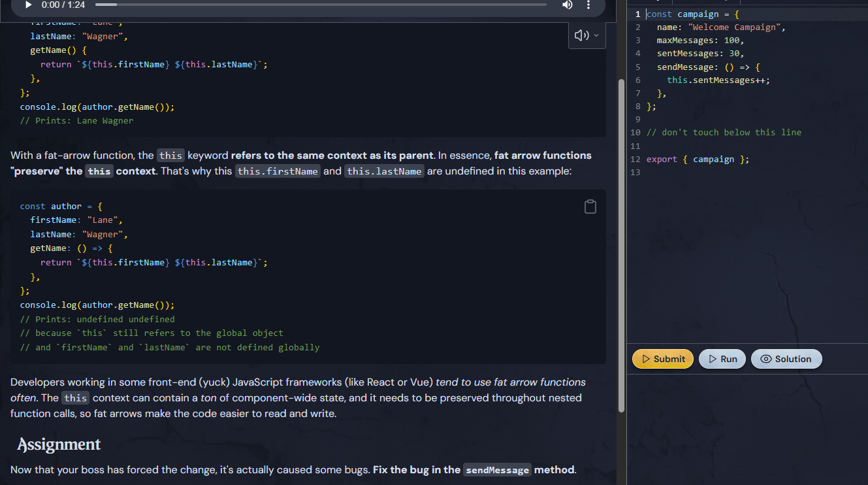The image size is (868, 485).
Task: Click the "don't touch below this line" comment
Action: click(724, 133)
